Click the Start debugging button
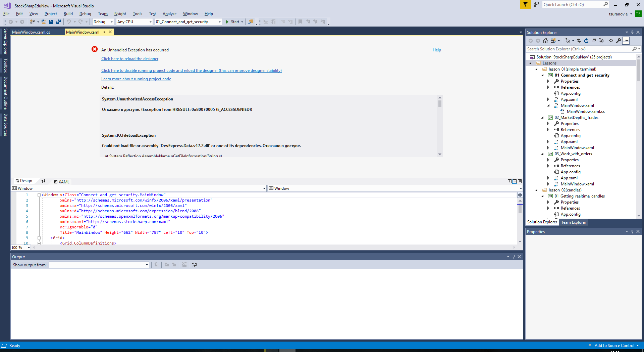The image size is (644, 352). pos(232,22)
